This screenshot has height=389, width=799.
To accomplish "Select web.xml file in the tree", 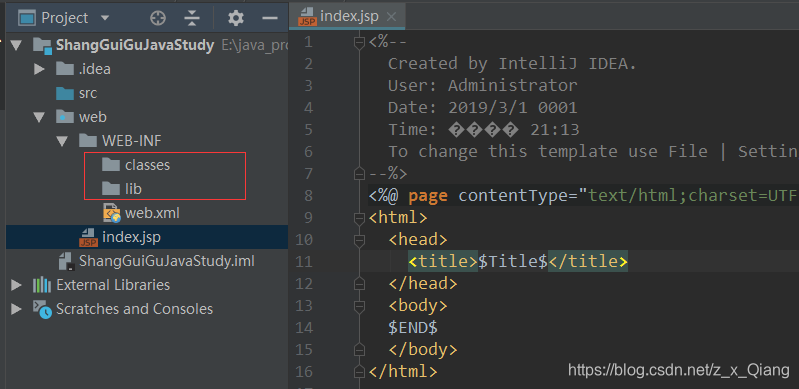I will coord(152,213).
